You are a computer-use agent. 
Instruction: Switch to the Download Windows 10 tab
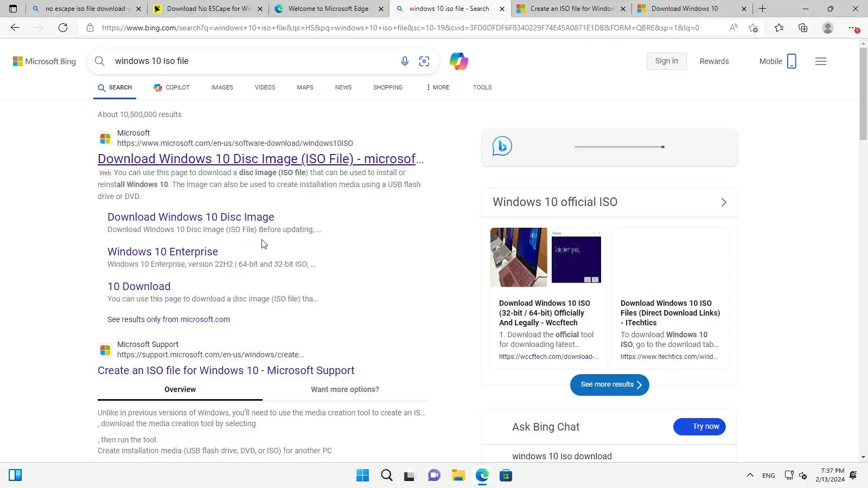[x=692, y=9]
